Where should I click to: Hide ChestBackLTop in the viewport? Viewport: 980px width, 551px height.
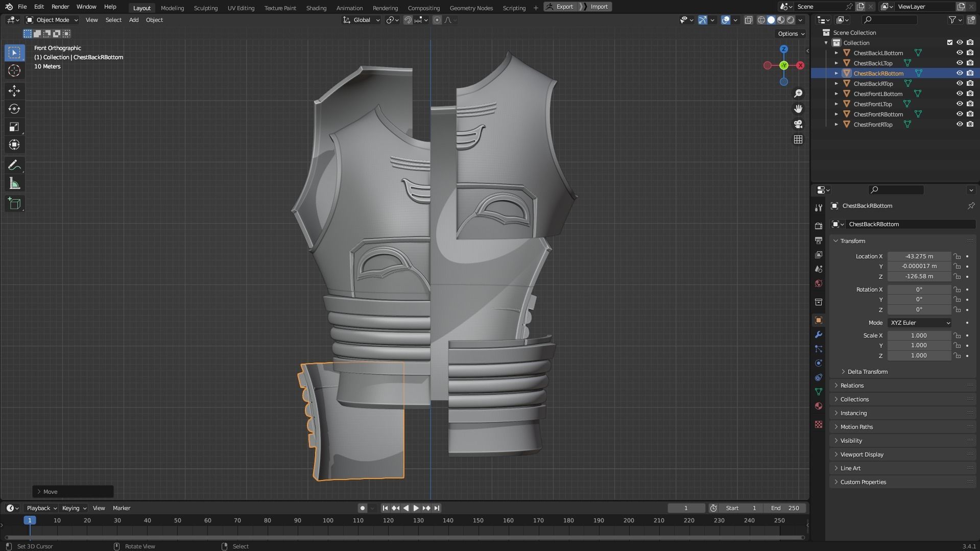coord(959,63)
